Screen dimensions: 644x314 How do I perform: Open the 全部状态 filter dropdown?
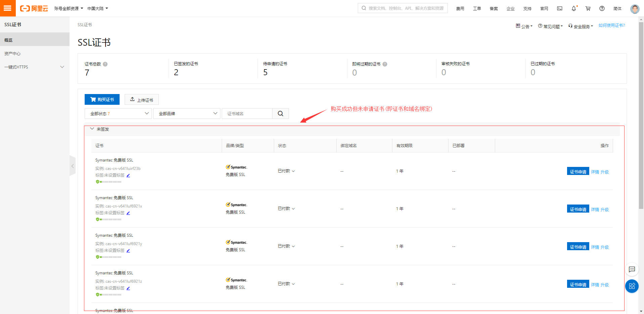(118, 114)
